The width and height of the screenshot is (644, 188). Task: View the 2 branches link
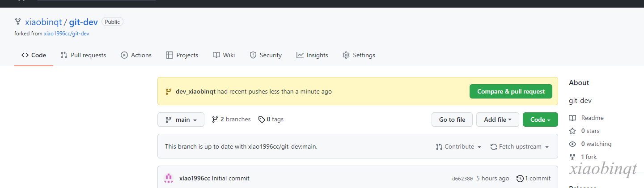pos(231,120)
